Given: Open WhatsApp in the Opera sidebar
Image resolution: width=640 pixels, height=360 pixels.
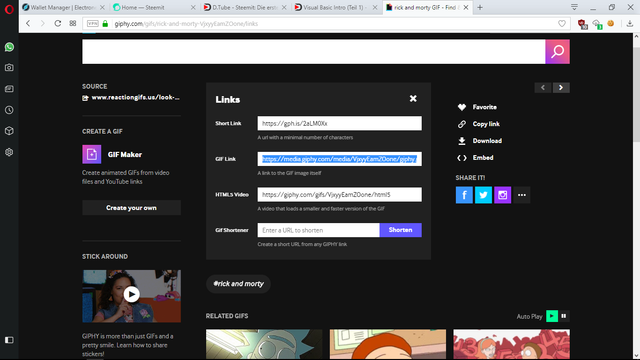Looking at the screenshot, I should [9, 47].
